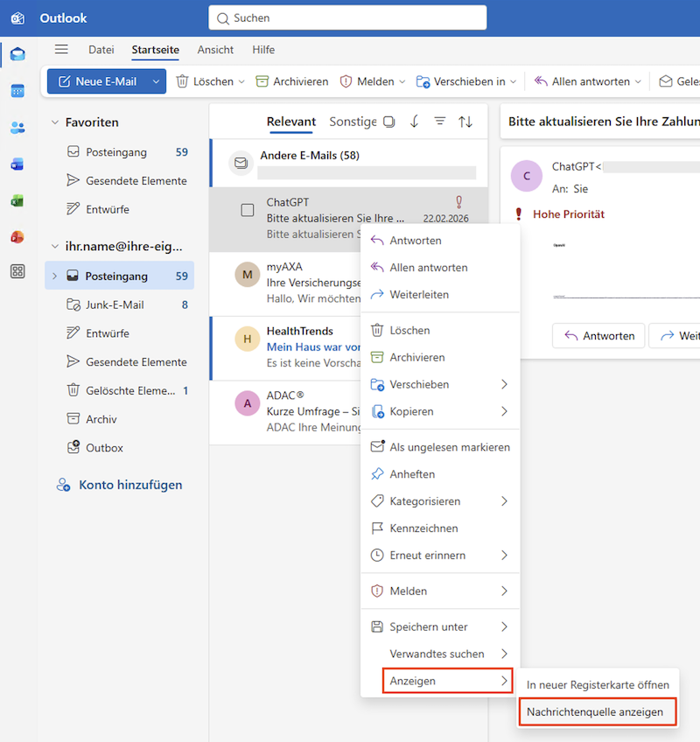Open the Löschen dropdown arrow
The image size is (700, 742).
coord(241,82)
